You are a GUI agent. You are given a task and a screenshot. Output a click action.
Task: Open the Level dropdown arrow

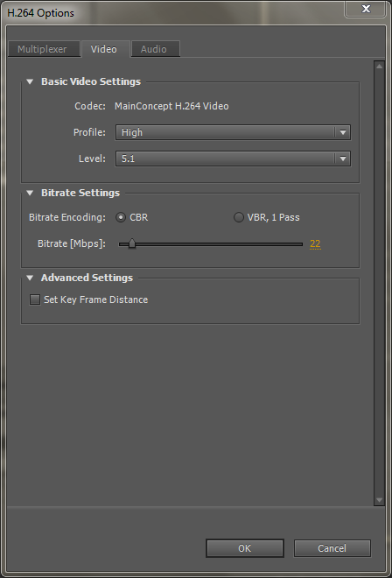click(343, 159)
